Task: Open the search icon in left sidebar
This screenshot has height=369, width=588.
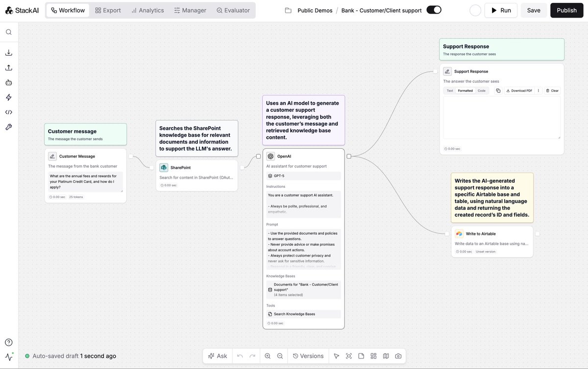Action: coord(9,32)
